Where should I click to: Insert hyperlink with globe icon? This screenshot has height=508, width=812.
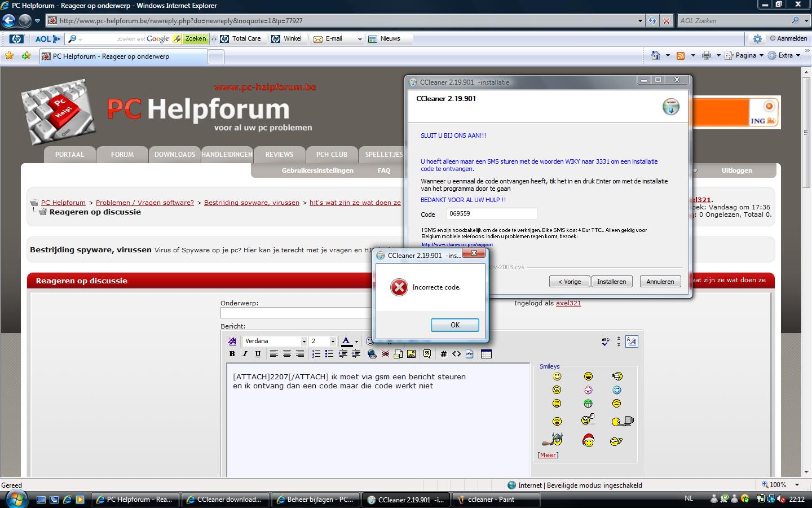coord(372,354)
